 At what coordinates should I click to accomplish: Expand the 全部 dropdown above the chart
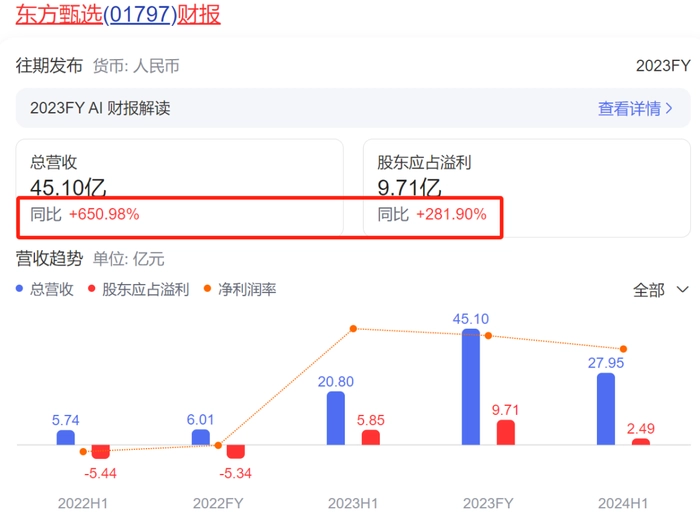point(660,290)
